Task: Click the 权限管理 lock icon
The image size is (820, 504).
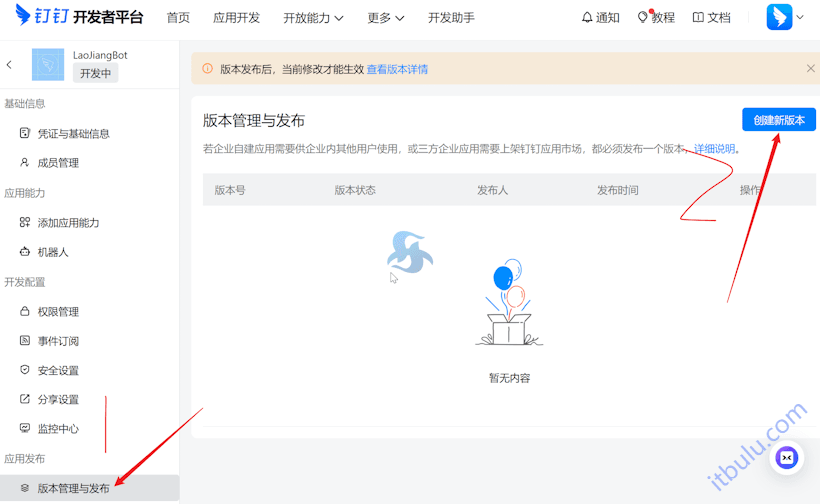Action: pos(25,311)
